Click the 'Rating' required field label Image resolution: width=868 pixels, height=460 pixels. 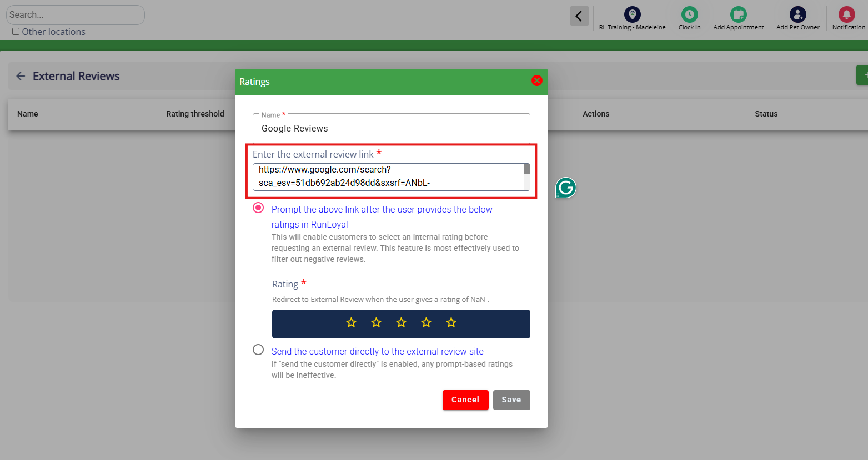coord(289,284)
